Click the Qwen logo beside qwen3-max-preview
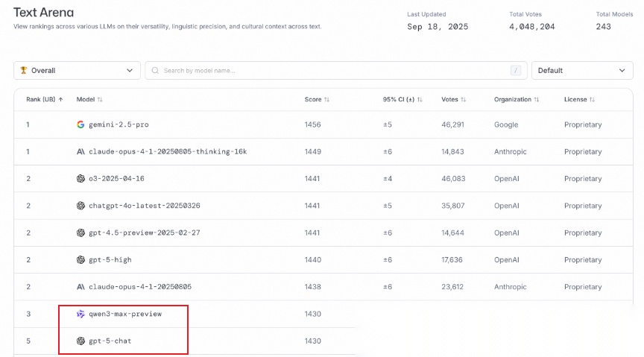 pyautogui.click(x=80, y=314)
